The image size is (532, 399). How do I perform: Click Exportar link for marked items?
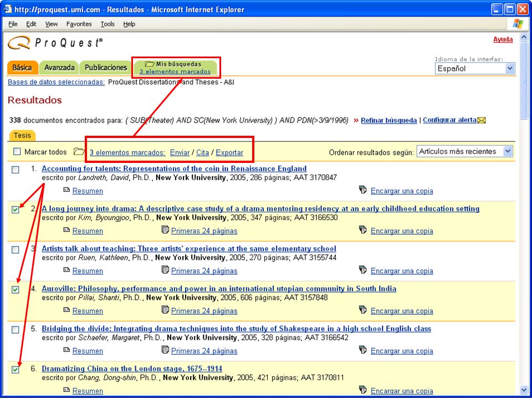click(229, 152)
